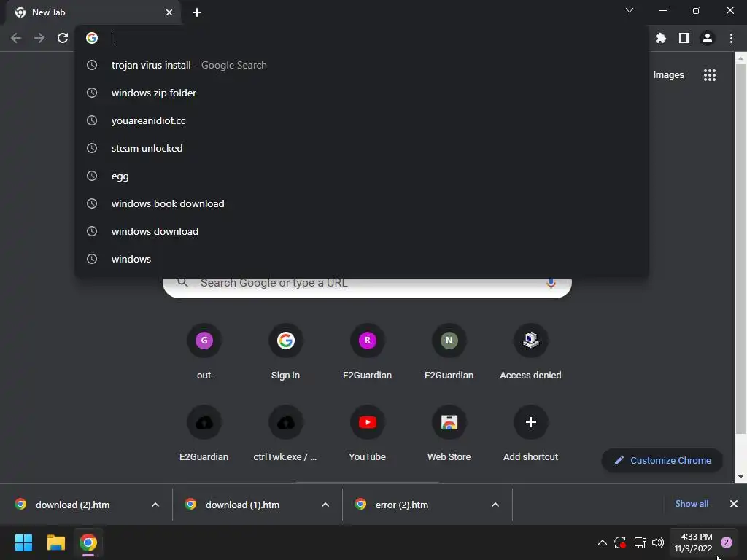Open the Windows Start menu
The width and height of the screenshot is (747, 560).
pyautogui.click(x=23, y=542)
